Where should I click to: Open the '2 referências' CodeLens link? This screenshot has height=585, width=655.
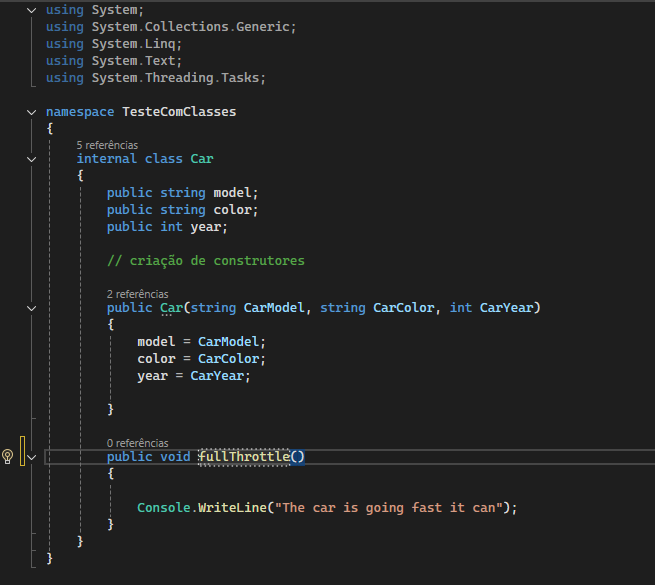[137, 294]
